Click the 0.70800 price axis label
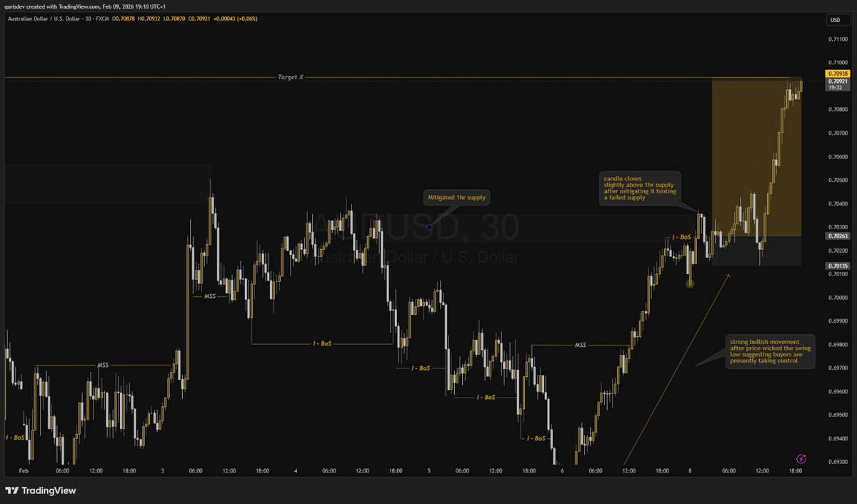 (x=838, y=109)
